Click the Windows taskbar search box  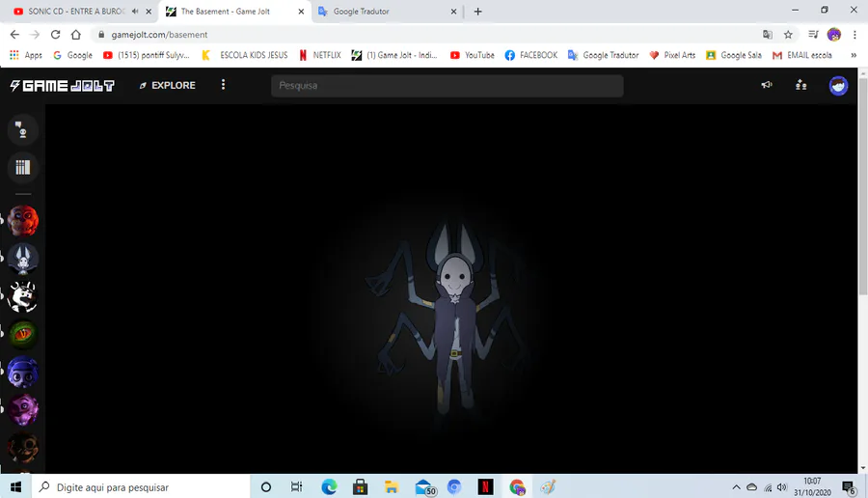tap(141, 487)
